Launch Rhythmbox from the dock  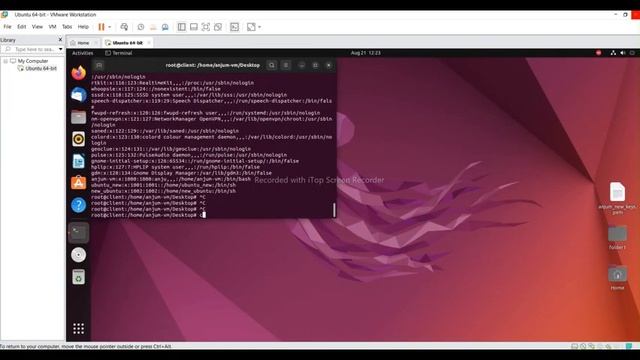[78, 139]
